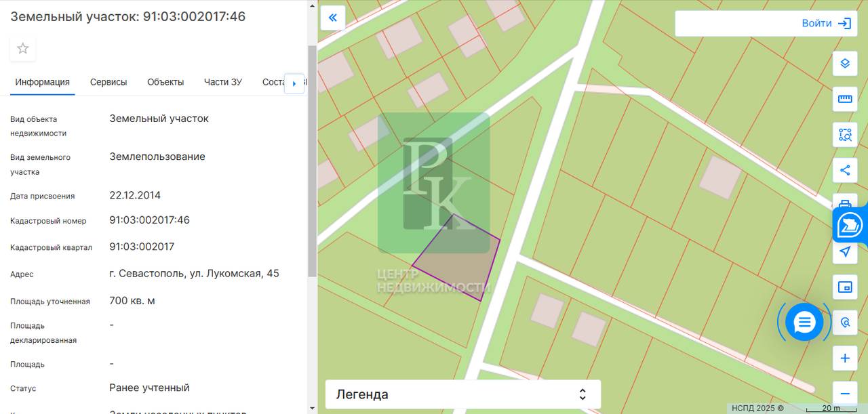Click the Войти login button
Viewport: 868px width, 414px height.
pos(766,23)
